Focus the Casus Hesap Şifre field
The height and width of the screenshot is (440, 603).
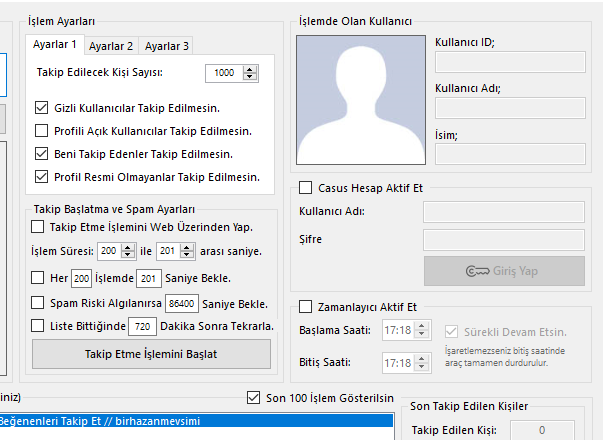point(504,240)
